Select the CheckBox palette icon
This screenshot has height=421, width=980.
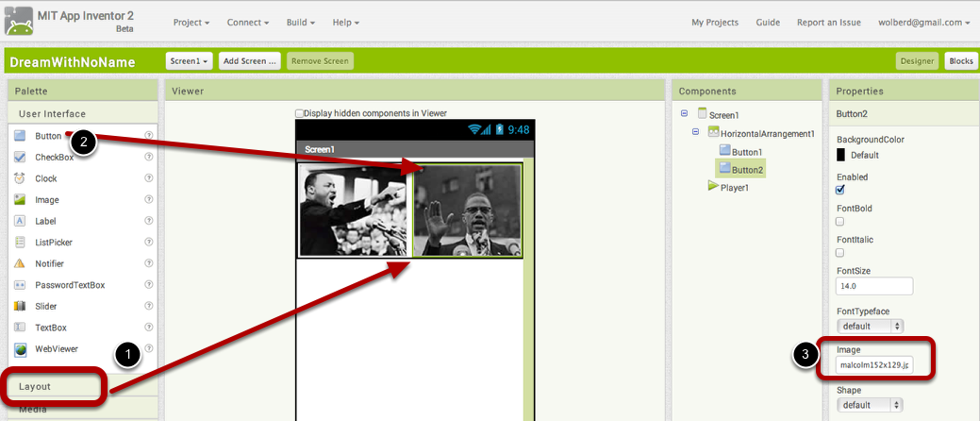pos(20,157)
